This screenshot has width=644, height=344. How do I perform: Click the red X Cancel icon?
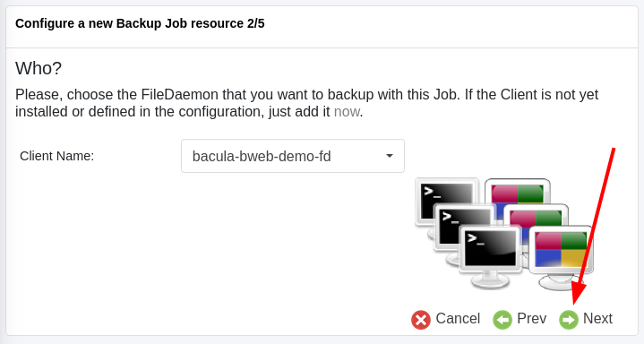421,320
